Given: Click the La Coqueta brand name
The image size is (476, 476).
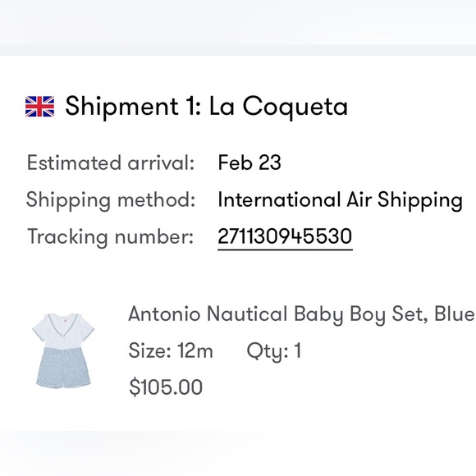Looking at the screenshot, I should click(278, 107).
